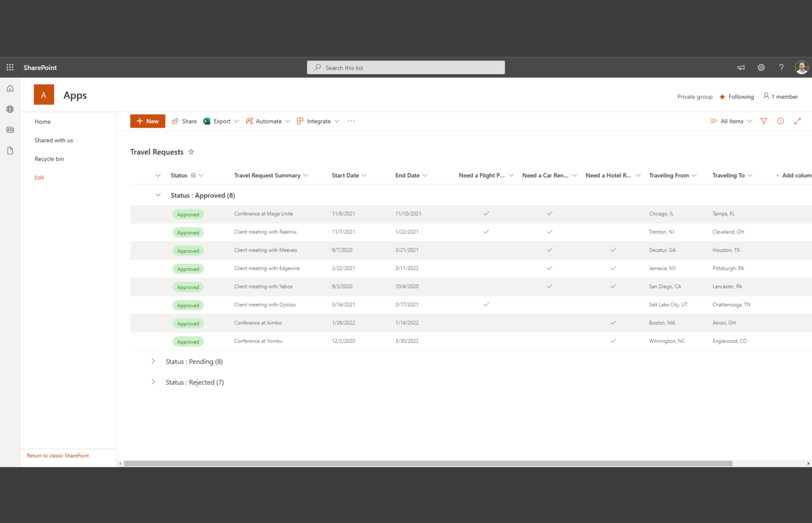Click Return to classic SharePoint link
The width and height of the screenshot is (812, 523).
pyautogui.click(x=58, y=455)
